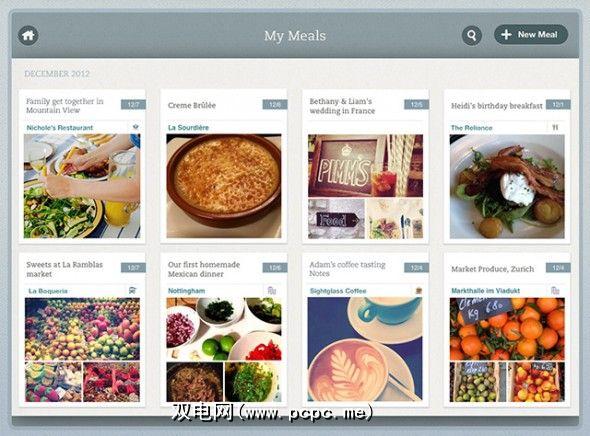The image size is (590, 436).
Task: View Heidi's birthday breakfast plate photo
Action: pyautogui.click(x=507, y=186)
